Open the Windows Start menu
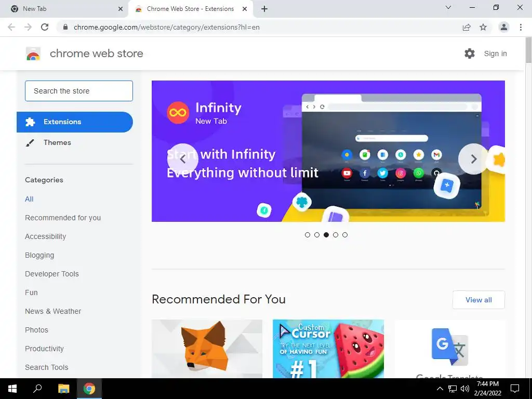This screenshot has width=532, height=399. coord(12,389)
